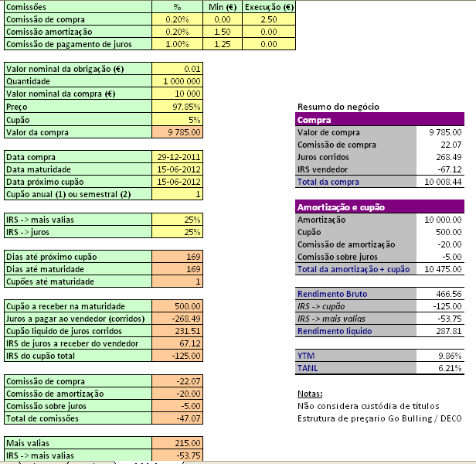476x464 pixels.
Task: Click the Resumo do negócio title
Action: (x=338, y=107)
